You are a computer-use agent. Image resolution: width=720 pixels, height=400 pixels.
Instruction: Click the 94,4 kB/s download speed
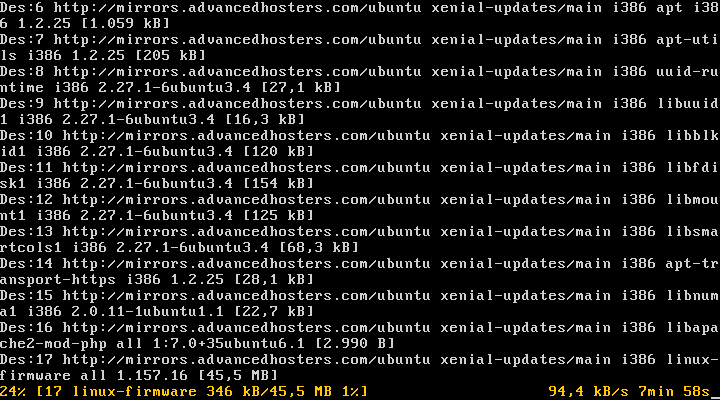tap(588, 390)
